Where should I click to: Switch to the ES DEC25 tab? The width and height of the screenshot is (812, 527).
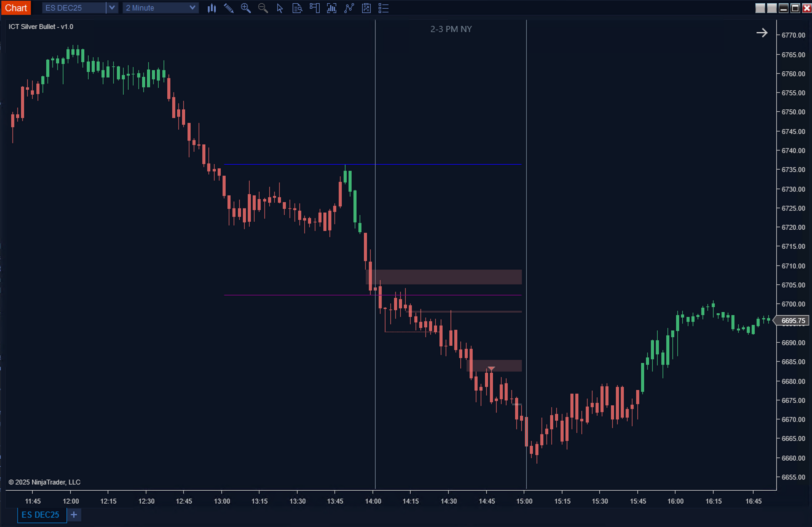pos(41,515)
